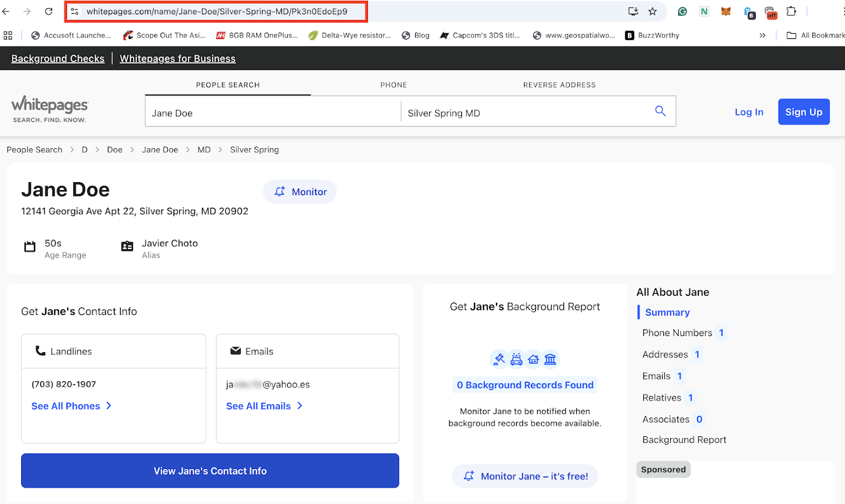Open 8GB RAM OnePlus... bookmark

point(257,36)
